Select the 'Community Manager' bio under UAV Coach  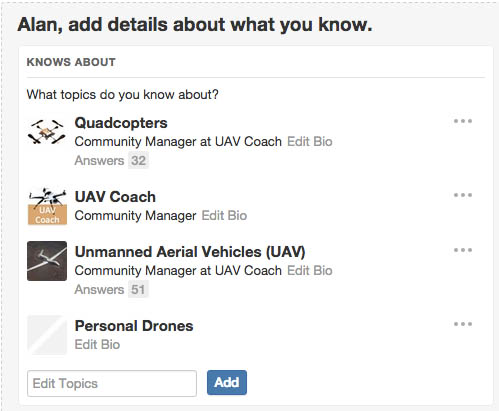tap(135, 216)
